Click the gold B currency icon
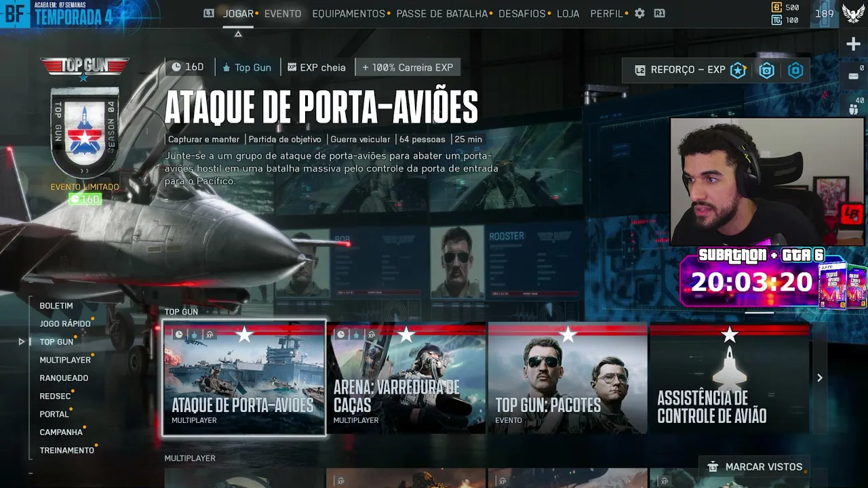 pos(776,7)
